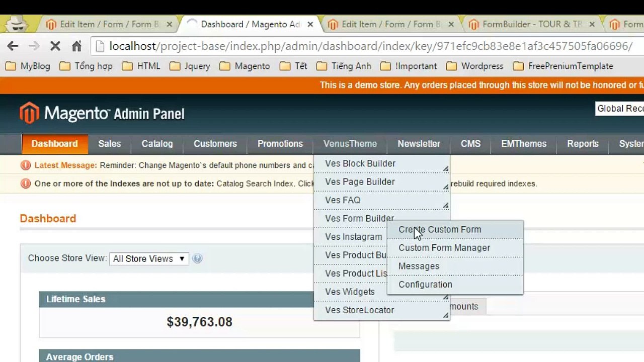Click the address bar URL
This screenshot has width=644, height=362.
pyautogui.click(x=371, y=46)
